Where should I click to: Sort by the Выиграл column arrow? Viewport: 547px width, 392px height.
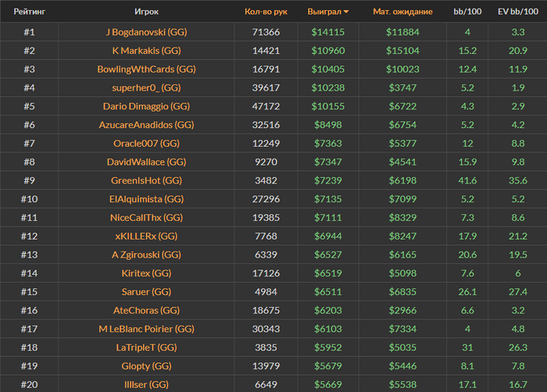(x=346, y=12)
